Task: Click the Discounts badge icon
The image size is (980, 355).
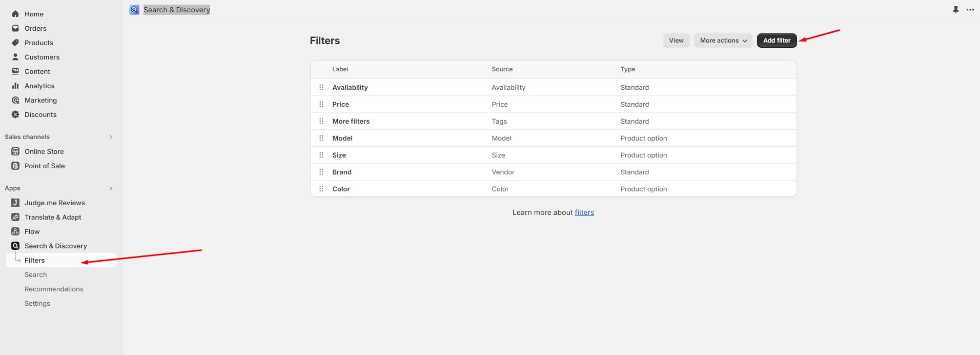Action: tap(15, 114)
